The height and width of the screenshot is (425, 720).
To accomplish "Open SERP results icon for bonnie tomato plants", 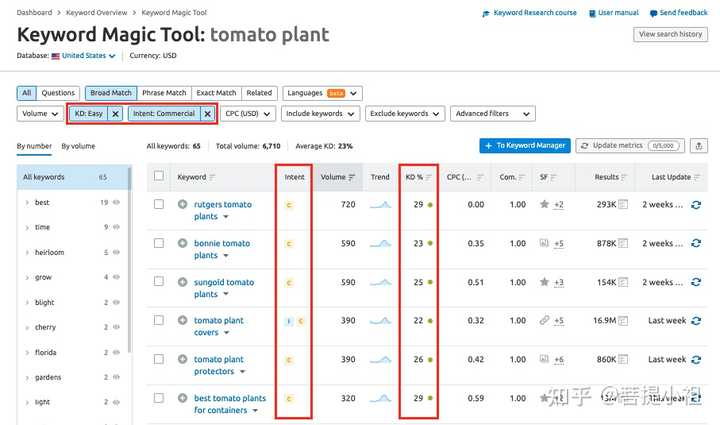I will click(623, 243).
